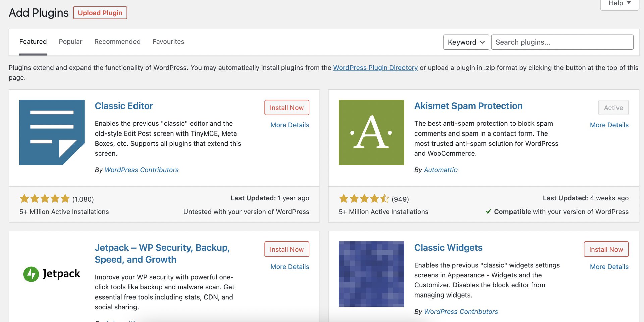Viewport: 644px width, 322px height.
Task: Click the (949) ratings count text
Action: point(400,199)
